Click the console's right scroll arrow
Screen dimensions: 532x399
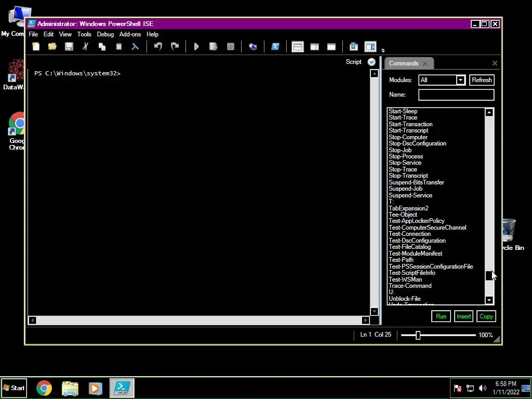(365, 320)
